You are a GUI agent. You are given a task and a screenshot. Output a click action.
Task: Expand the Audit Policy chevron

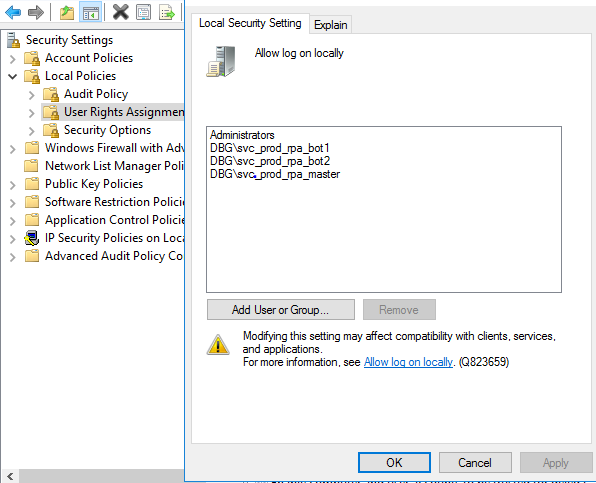32,95
